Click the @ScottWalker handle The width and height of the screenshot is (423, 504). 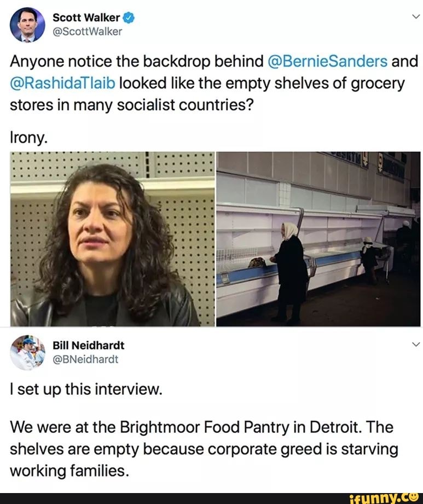(x=88, y=31)
